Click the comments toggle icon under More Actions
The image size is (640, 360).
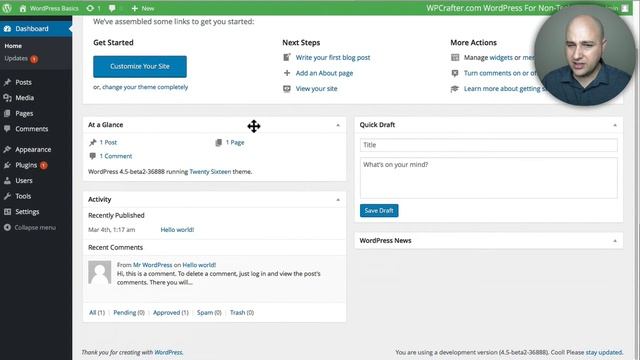coord(455,73)
